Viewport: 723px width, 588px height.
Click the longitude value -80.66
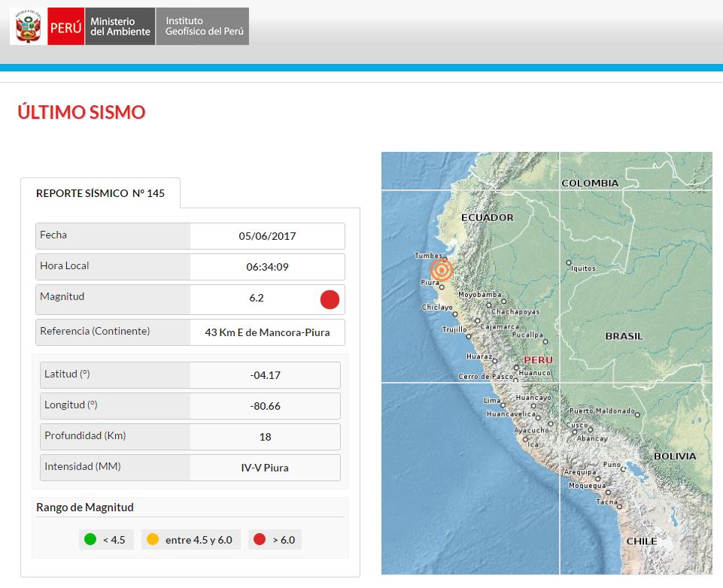tap(265, 407)
